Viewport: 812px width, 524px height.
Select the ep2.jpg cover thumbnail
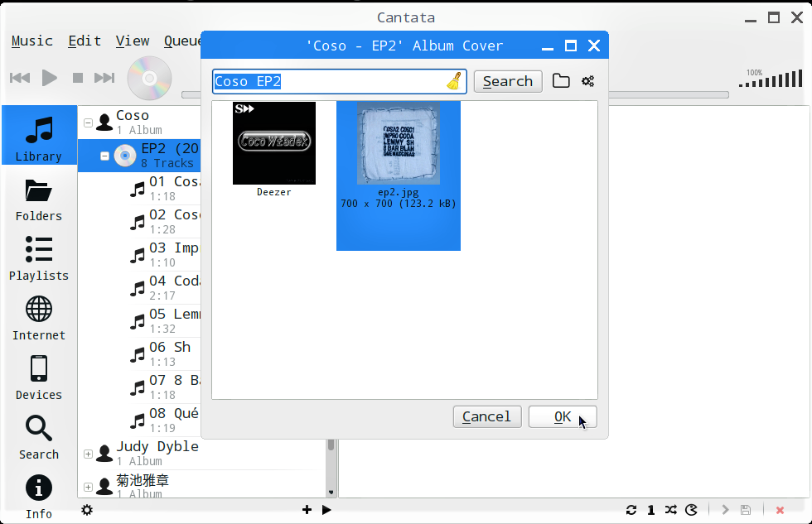point(399,175)
